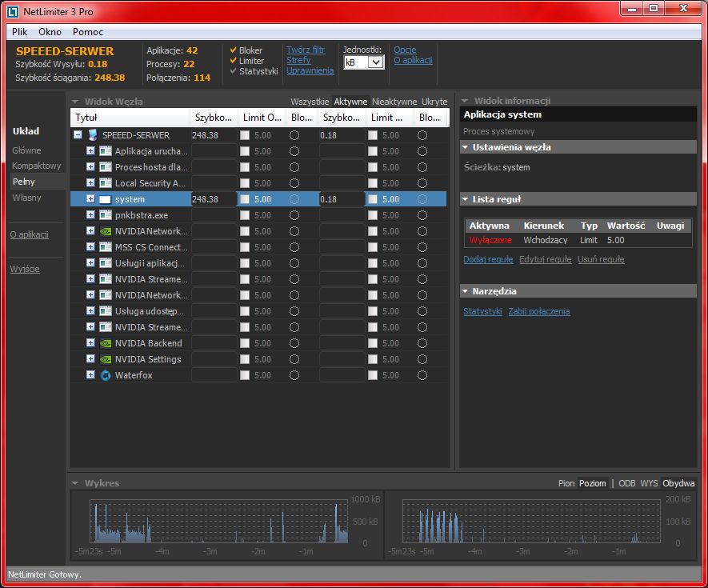The height and width of the screenshot is (588, 708).
Task: Click the NVIDIA Settings icon
Action: [x=106, y=359]
